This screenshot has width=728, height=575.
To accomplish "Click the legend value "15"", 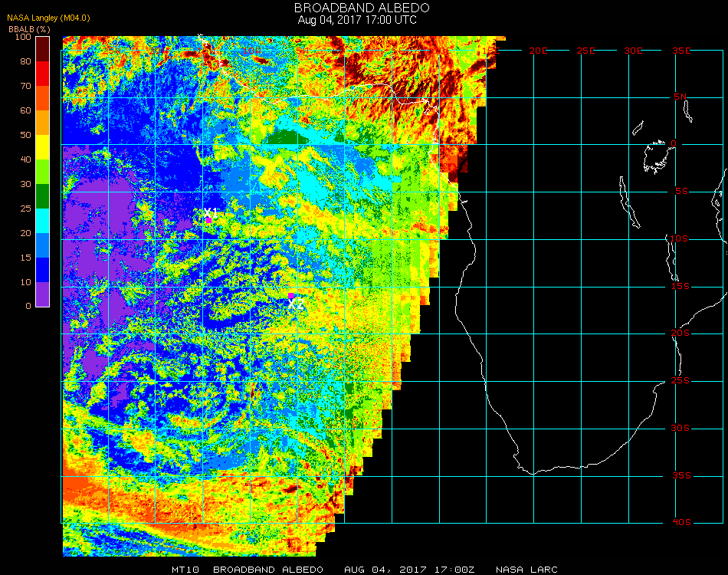I will 25,258.
